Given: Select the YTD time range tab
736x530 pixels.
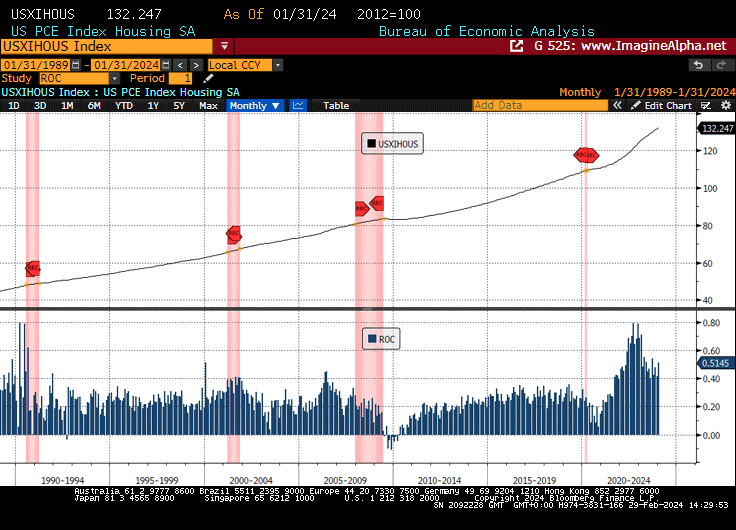Looking at the screenshot, I should (123, 105).
